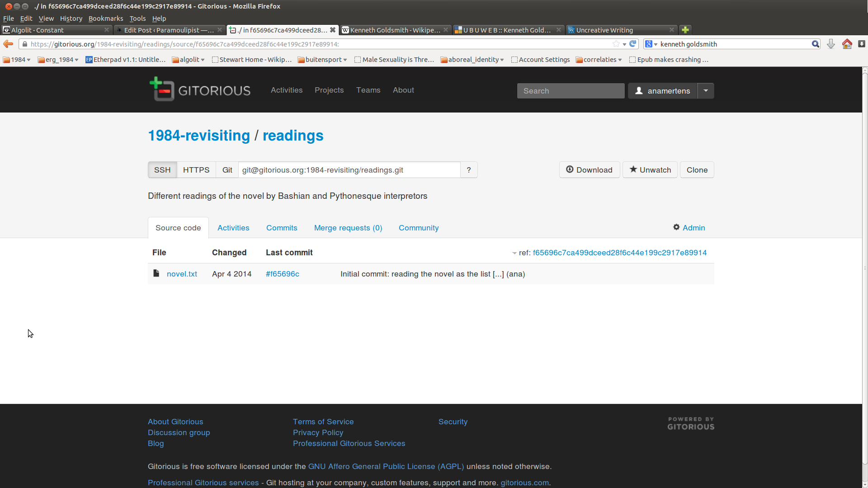Open the URL history dropdown arrow
The image size is (868, 488).
point(624,44)
